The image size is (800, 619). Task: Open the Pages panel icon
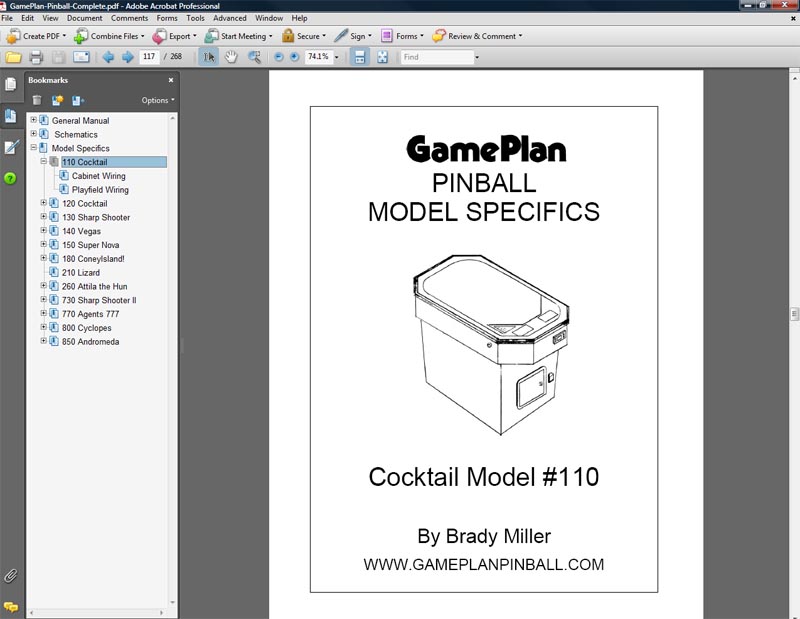pos(11,84)
